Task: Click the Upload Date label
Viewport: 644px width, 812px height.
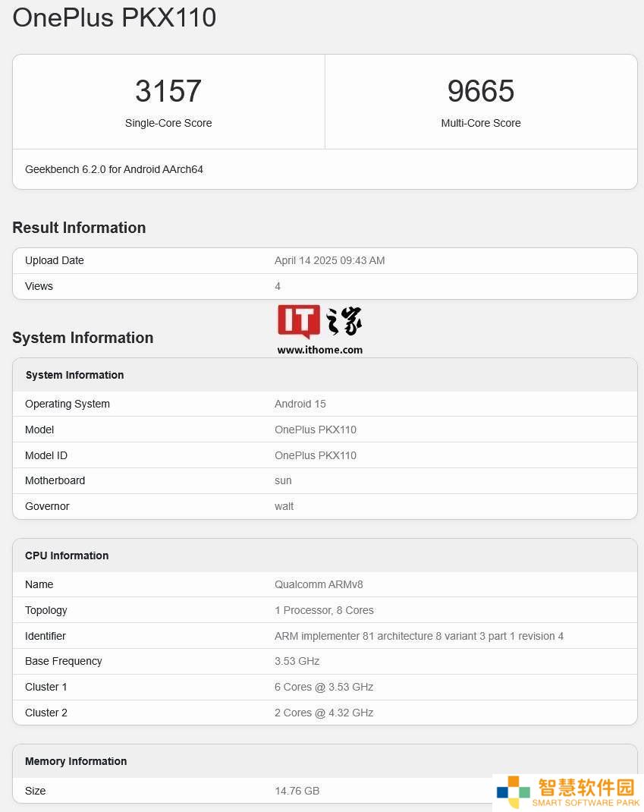Action: (x=55, y=260)
